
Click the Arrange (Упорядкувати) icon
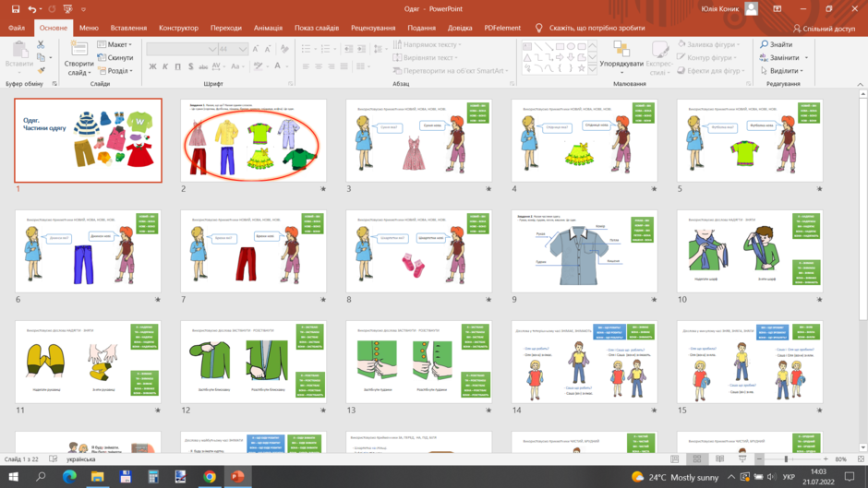621,57
